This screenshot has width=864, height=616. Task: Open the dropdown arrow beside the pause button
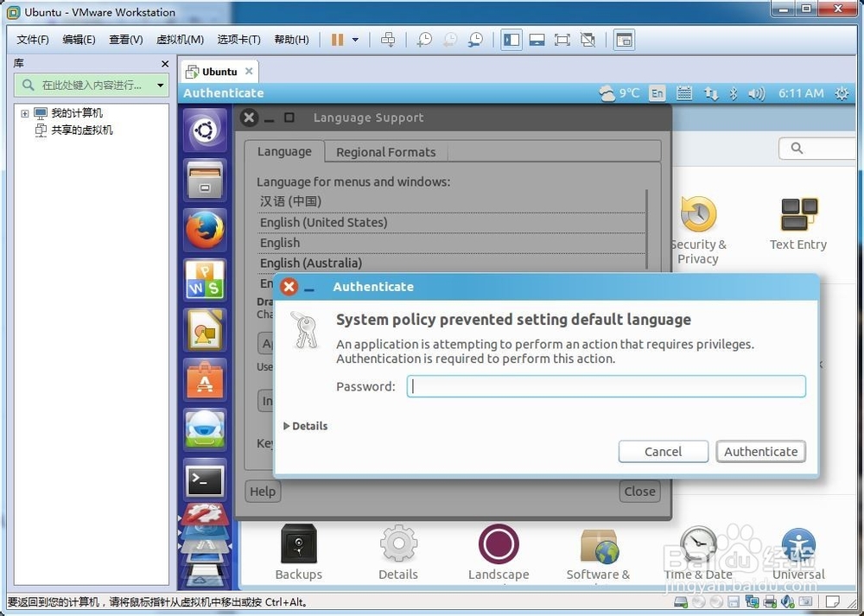355,40
